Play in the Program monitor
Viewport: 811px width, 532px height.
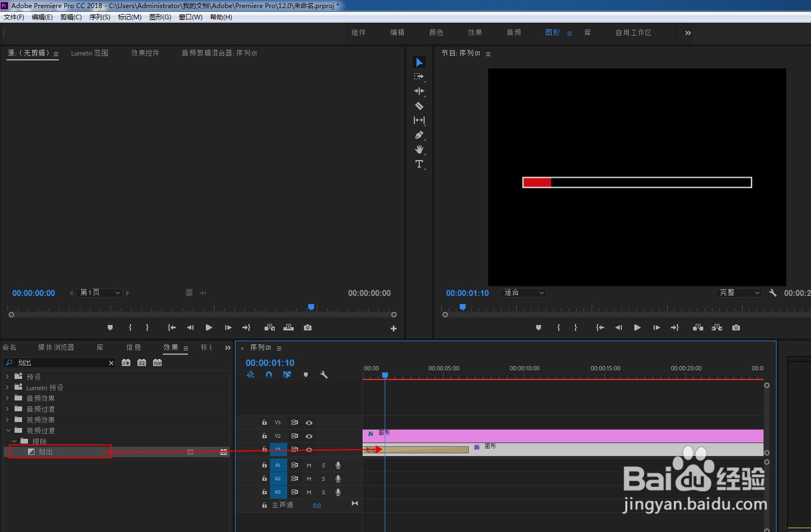coord(637,328)
